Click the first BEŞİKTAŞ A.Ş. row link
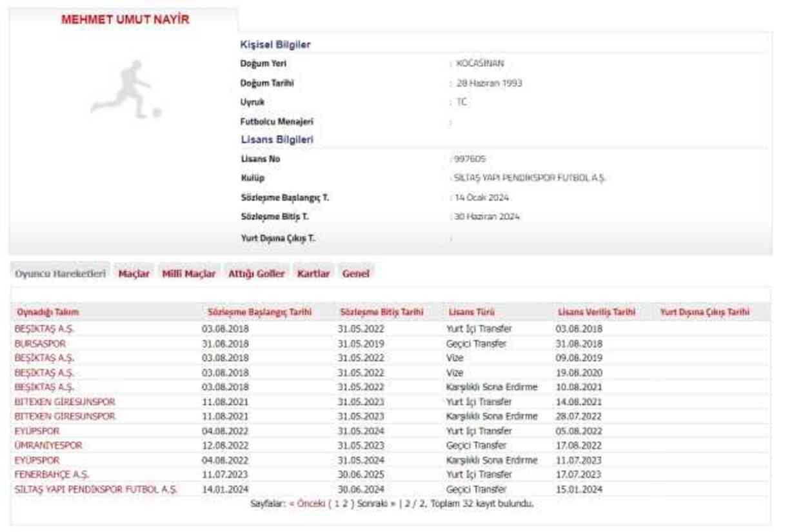803x532 pixels. point(44,329)
